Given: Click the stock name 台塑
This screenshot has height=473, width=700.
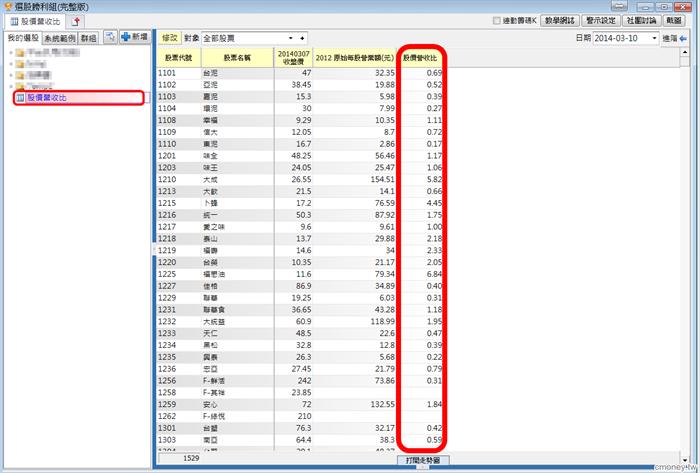Looking at the screenshot, I should coord(210,428).
